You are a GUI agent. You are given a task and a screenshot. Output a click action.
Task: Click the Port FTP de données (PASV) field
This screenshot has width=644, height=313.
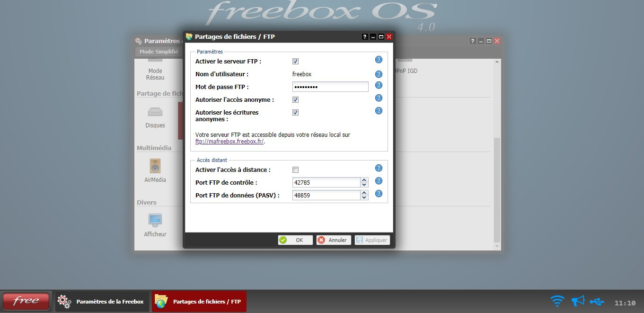pos(326,195)
